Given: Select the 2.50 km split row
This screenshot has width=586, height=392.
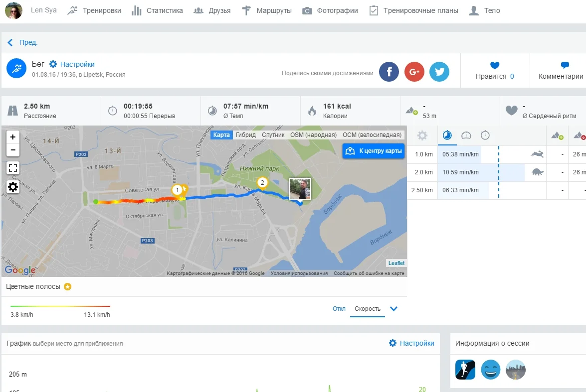Looking at the screenshot, I should tap(496, 190).
